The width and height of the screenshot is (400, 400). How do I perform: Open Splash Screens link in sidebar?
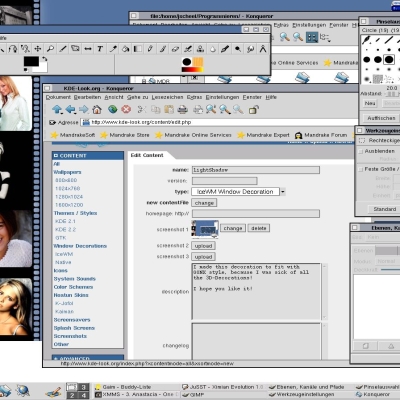click(74, 328)
